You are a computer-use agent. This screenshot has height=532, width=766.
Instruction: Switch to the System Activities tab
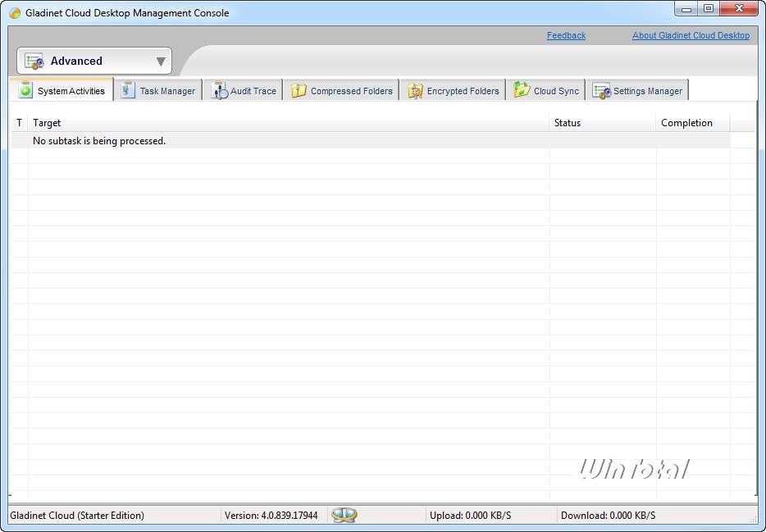(62, 90)
